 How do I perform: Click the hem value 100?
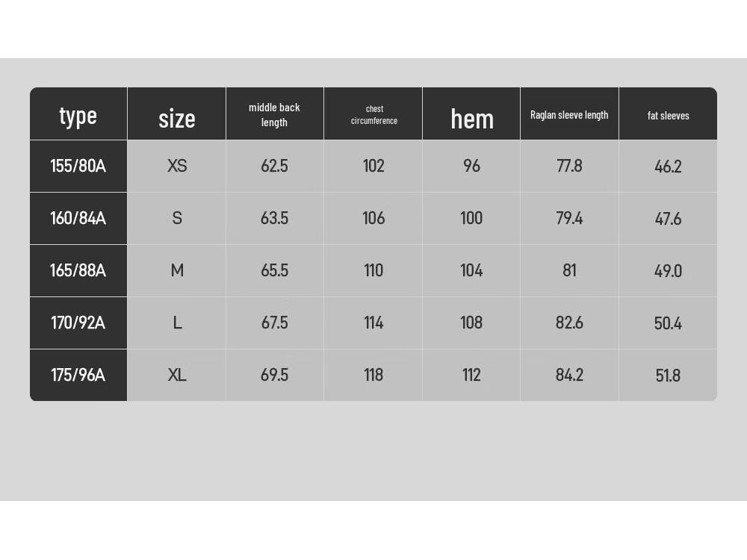tap(471, 218)
